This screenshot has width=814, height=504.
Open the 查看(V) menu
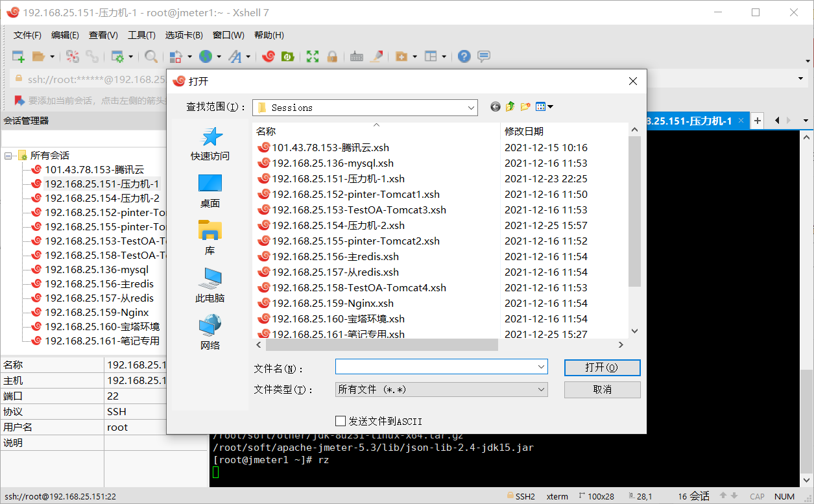[x=103, y=35]
